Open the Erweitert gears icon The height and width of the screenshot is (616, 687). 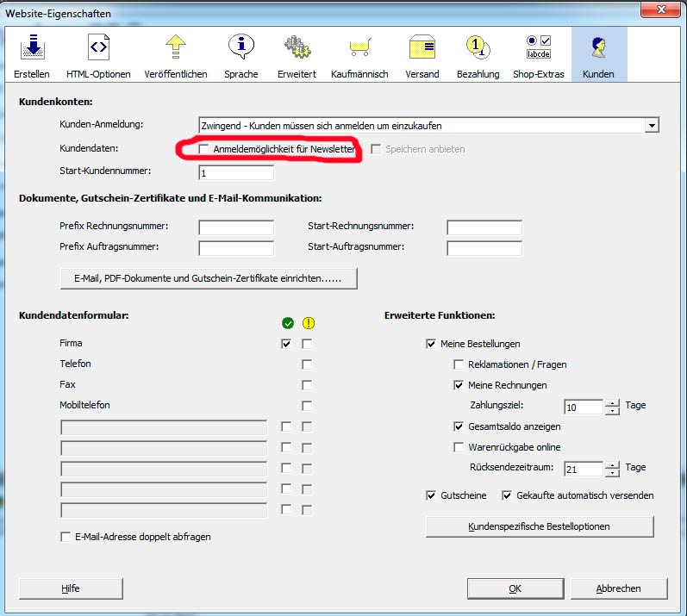(297, 47)
